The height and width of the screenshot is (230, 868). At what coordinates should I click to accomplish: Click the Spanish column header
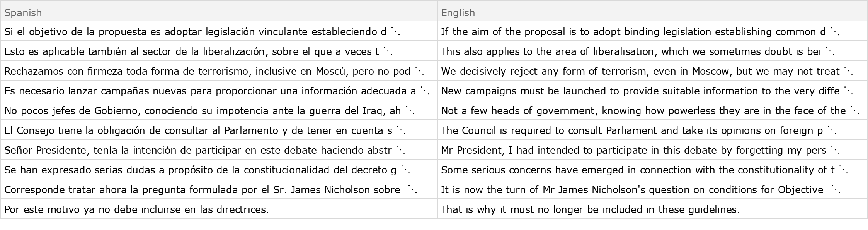(23, 13)
